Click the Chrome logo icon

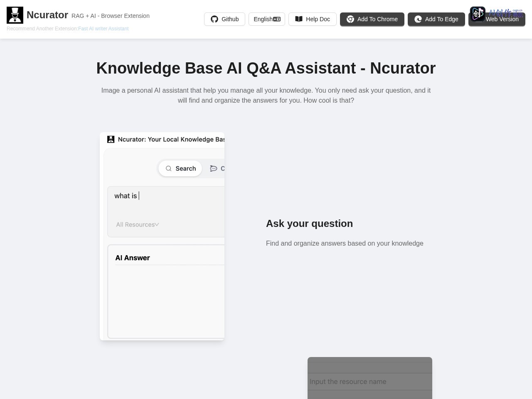pyautogui.click(x=350, y=19)
